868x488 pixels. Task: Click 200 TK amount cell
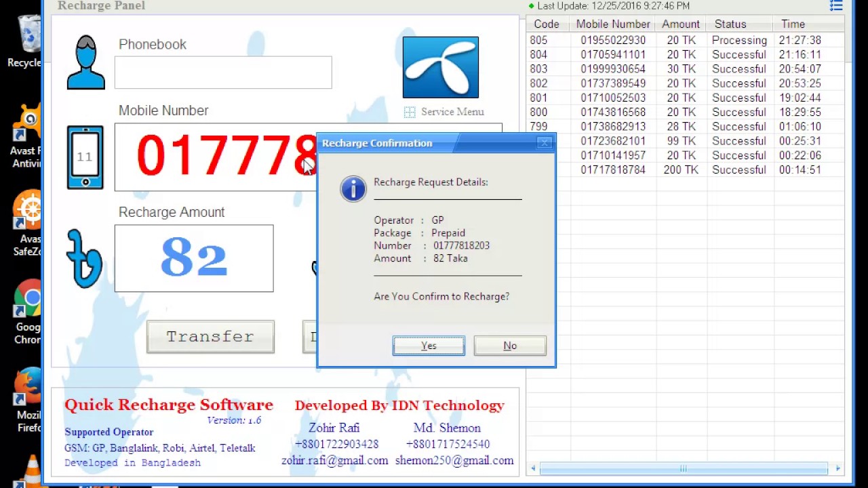point(681,170)
